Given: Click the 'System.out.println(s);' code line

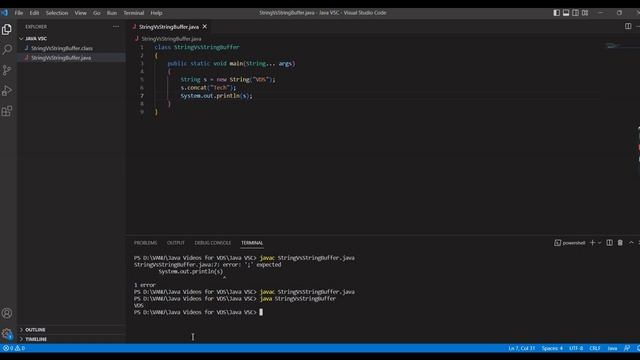Looking at the screenshot, I should [x=216, y=96].
